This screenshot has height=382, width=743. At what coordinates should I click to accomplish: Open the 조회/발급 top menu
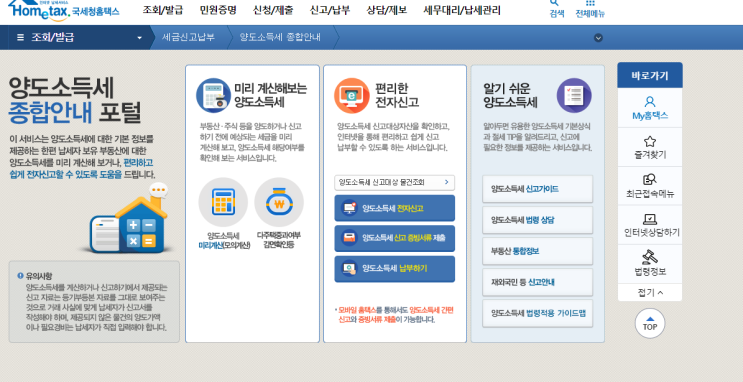[x=163, y=10]
